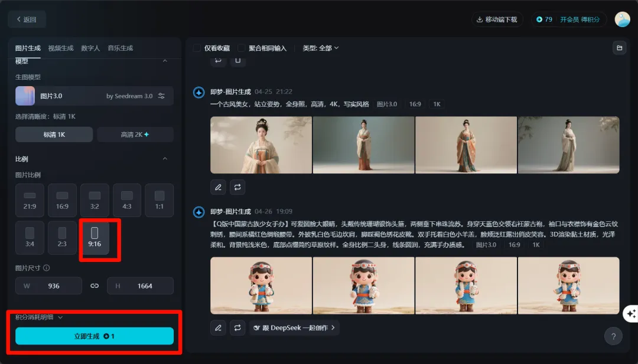Viewport: 638px width, 364px height.
Task: Click the 立即生成 generate button
Action: 95,336
